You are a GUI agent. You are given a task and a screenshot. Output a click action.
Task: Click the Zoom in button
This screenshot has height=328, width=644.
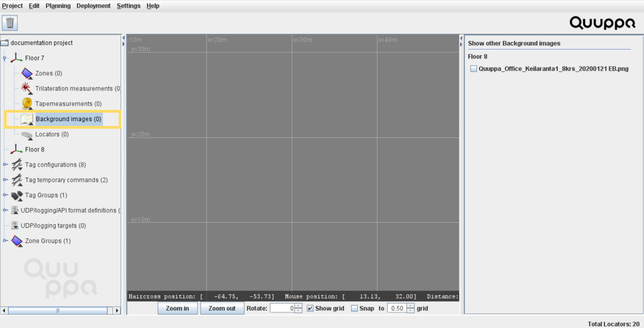point(177,308)
